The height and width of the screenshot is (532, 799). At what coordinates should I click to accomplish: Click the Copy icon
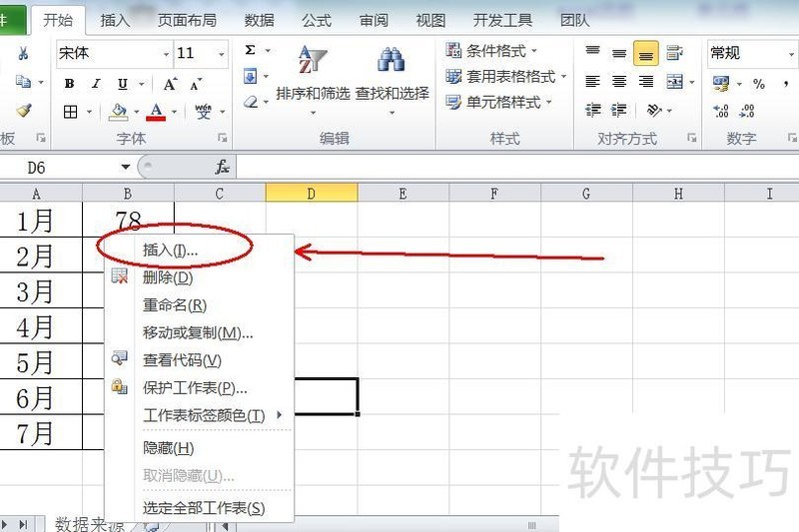(23, 82)
